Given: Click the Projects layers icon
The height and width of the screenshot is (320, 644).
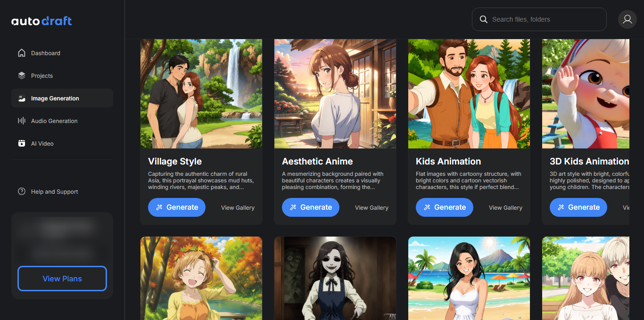Looking at the screenshot, I should pyautogui.click(x=21, y=75).
